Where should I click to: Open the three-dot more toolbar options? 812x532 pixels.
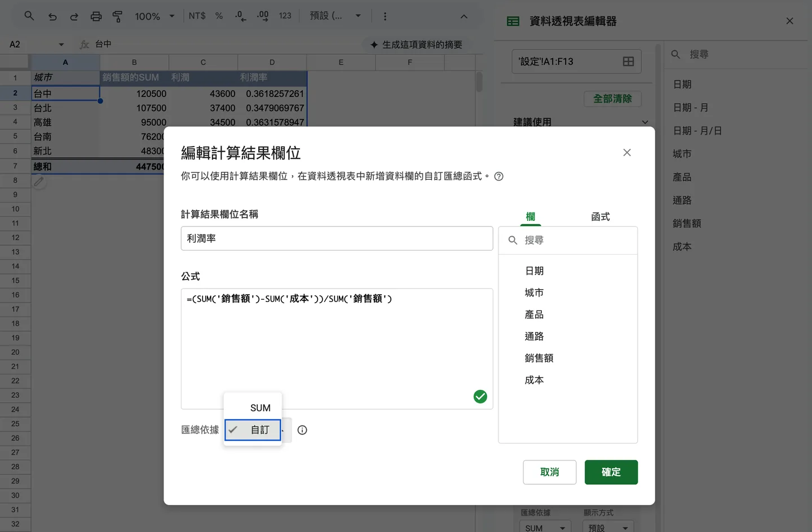click(x=385, y=16)
